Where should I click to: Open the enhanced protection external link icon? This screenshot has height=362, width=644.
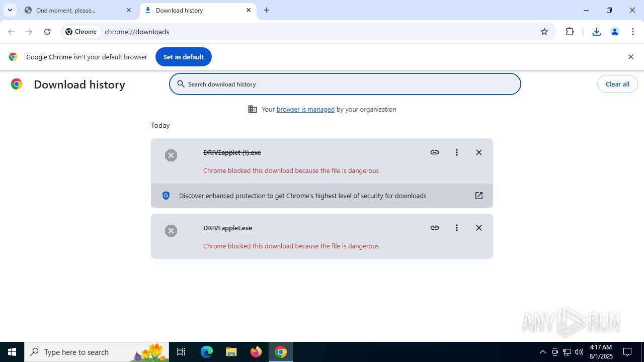point(479,196)
